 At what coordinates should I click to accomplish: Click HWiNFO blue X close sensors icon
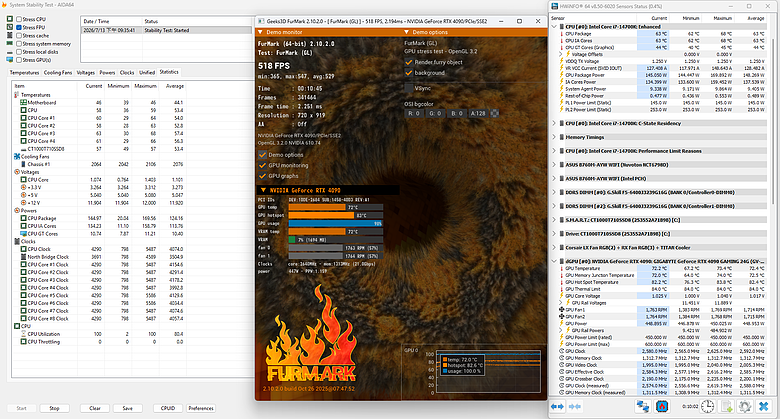click(x=764, y=407)
